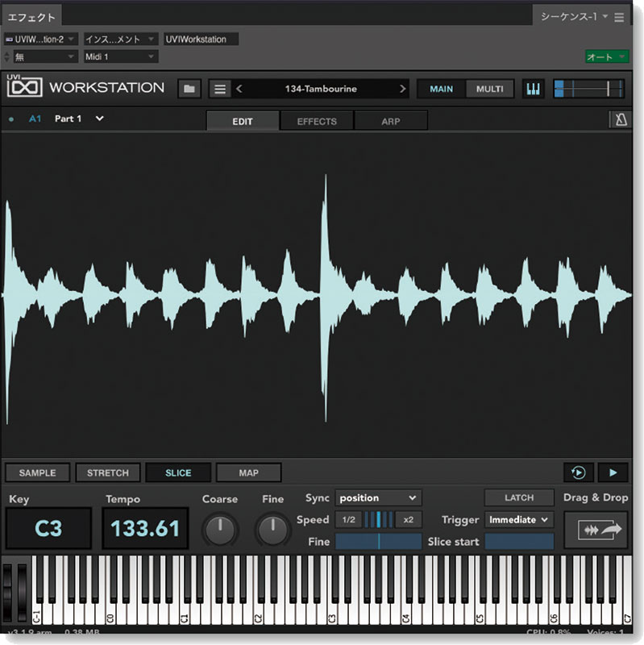Select SAMPLE mode
The height and width of the screenshot is (645, 644).
point(37,472)
